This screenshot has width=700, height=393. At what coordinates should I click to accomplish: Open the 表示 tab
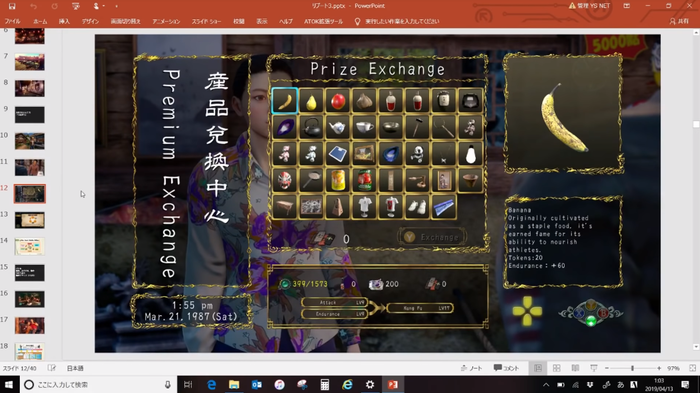point(262,21)
